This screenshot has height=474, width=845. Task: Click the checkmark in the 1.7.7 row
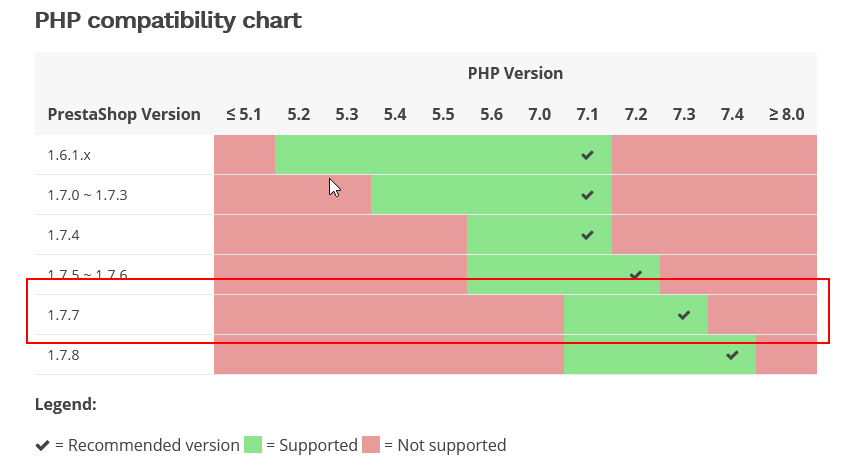[684, 315]
